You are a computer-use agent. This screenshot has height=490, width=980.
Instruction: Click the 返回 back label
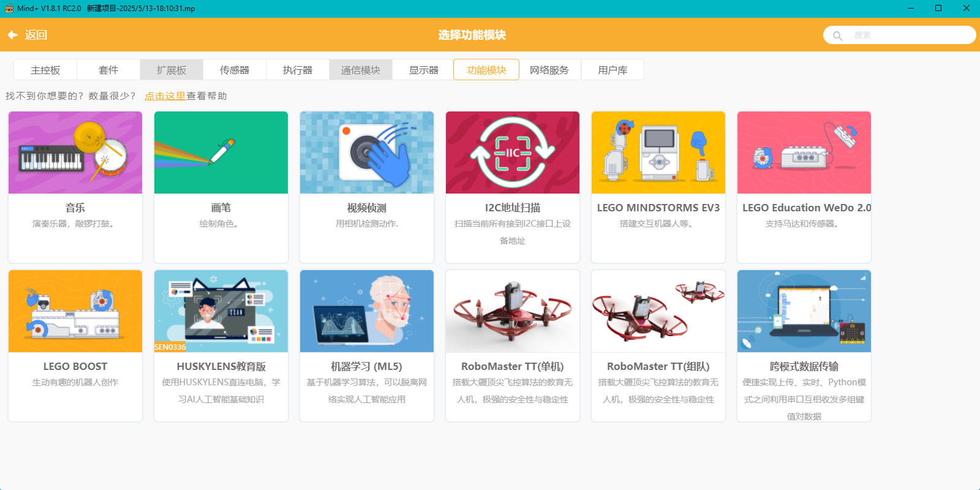tap(36, 35)
